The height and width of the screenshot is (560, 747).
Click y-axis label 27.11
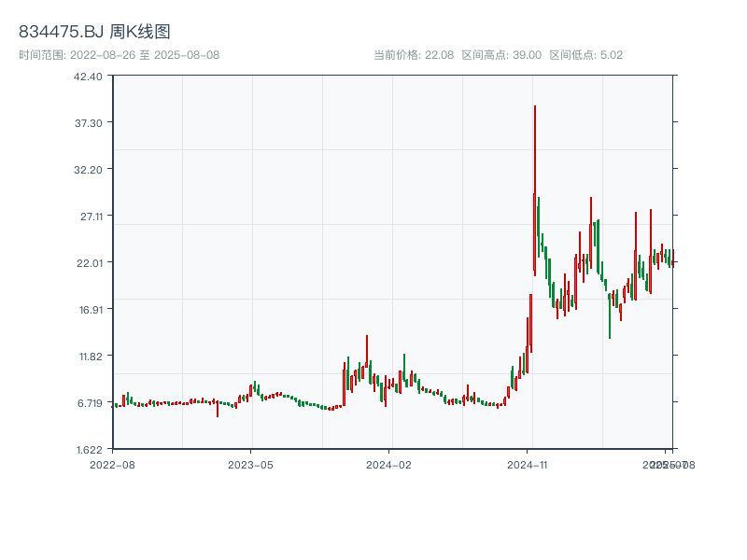coord(91,217)
